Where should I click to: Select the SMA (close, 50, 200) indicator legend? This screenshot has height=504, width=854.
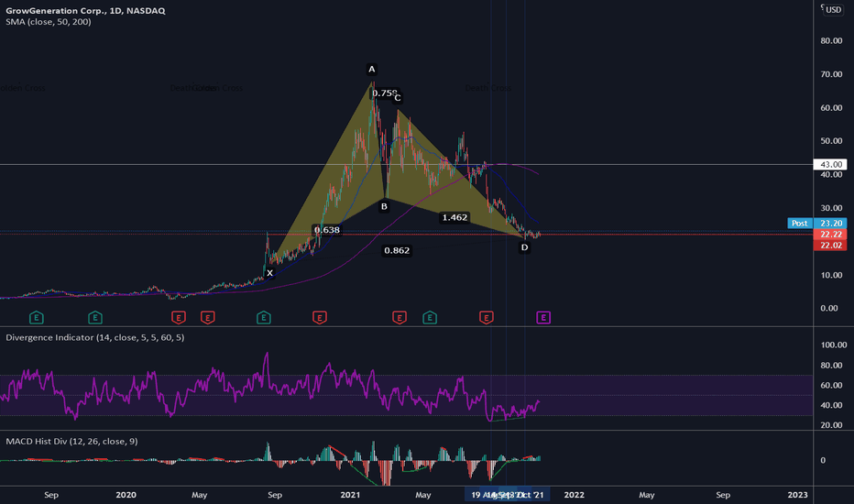point(49,22)
